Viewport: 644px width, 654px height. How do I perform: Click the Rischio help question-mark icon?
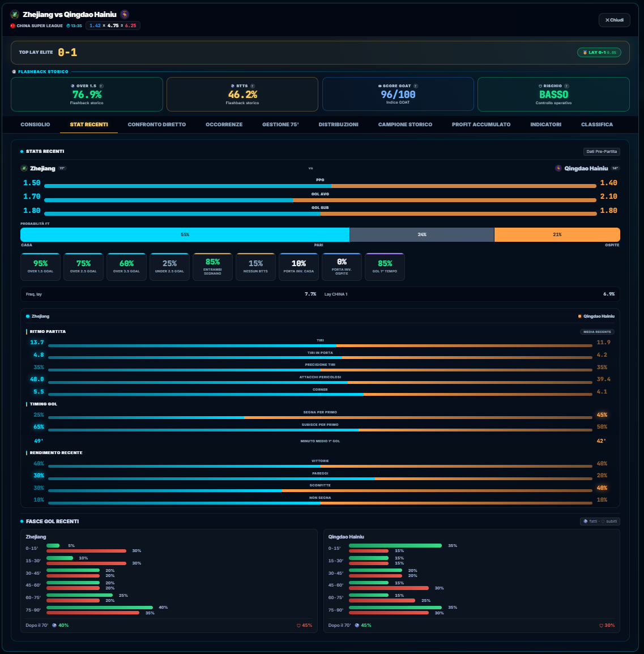pyautogui.click(x=566, y=86)
